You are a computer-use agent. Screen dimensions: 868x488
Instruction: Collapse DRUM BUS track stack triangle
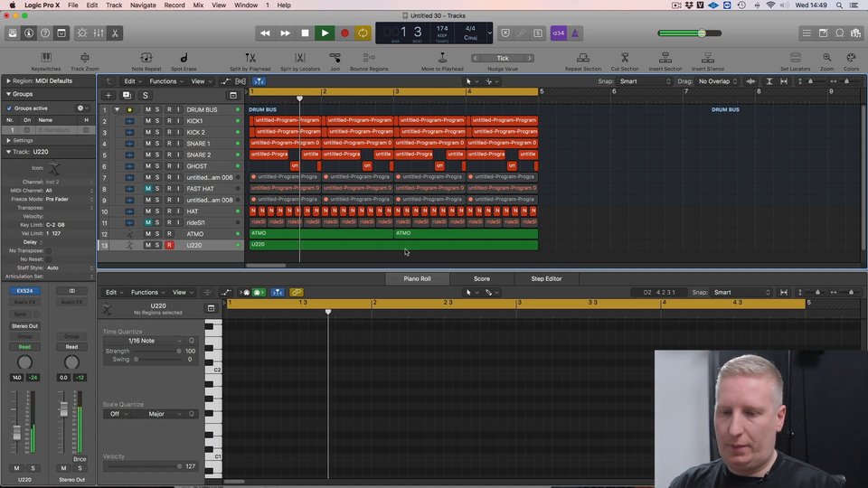coord(117,109)
